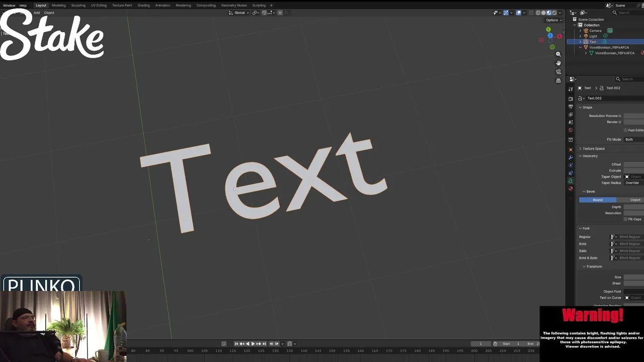Toggle the Fill Caps checkbox
Screen dimensions: 644x362
[x=625, y=219]
